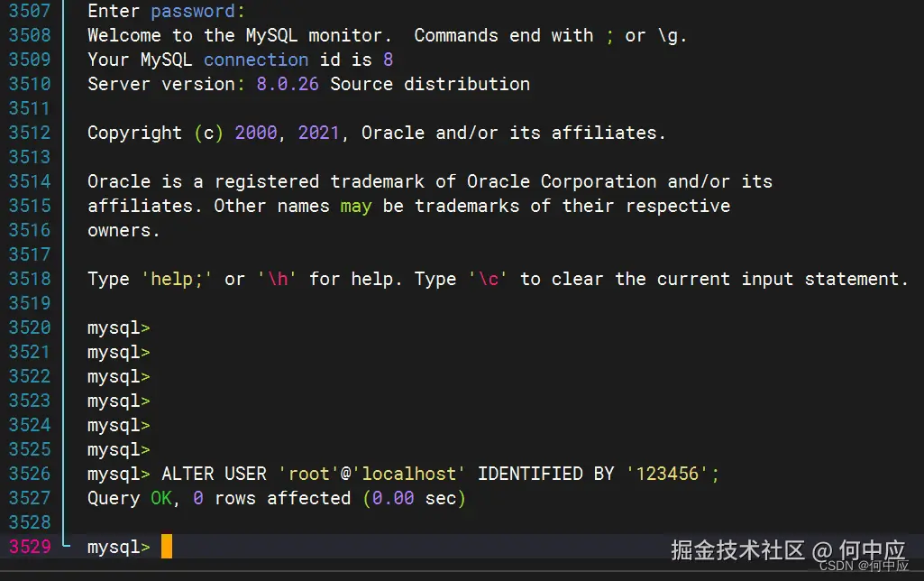Viewport: 924px width, 581px height.
Task: Click copyright year 2021
Action: tap(319, 133)
